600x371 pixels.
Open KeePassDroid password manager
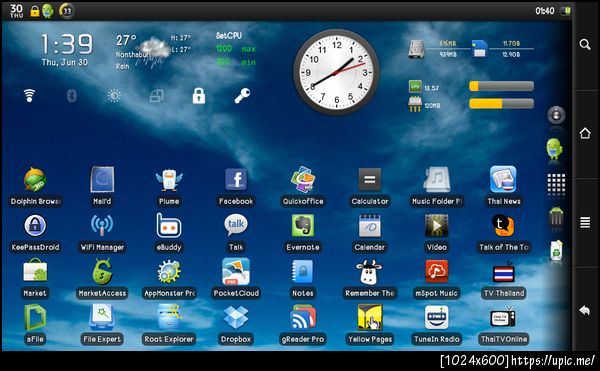pyautogui.click(x=35, y=226)
